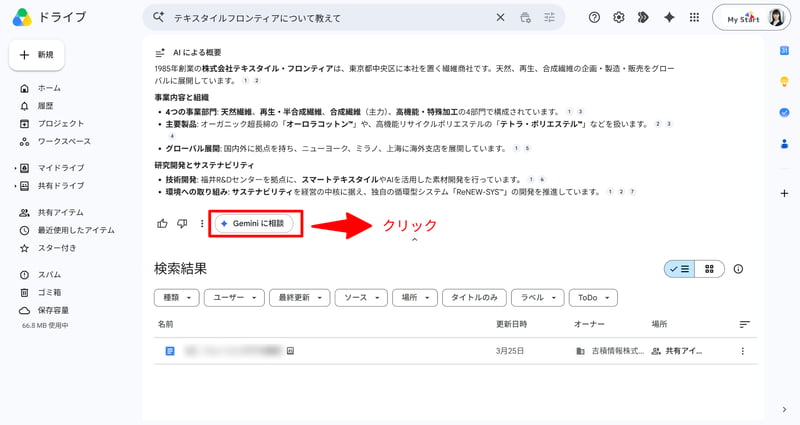Show details info icon
Viewport: 800px width, 425px height.
point(738,269)
